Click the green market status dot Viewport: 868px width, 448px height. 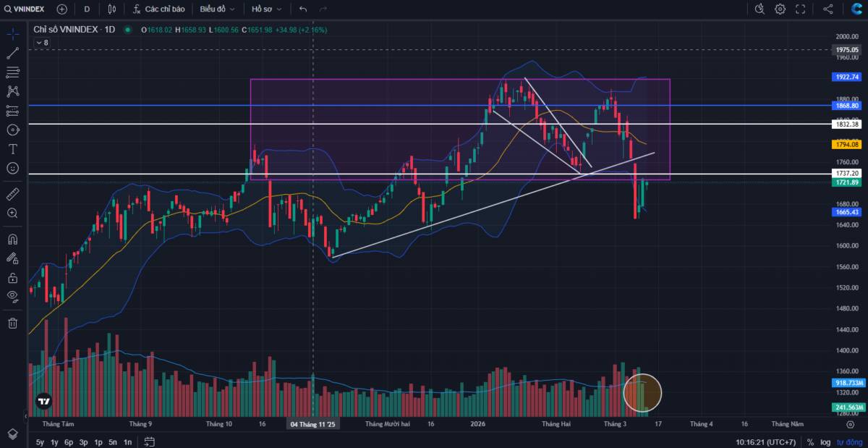pos(127,30)
